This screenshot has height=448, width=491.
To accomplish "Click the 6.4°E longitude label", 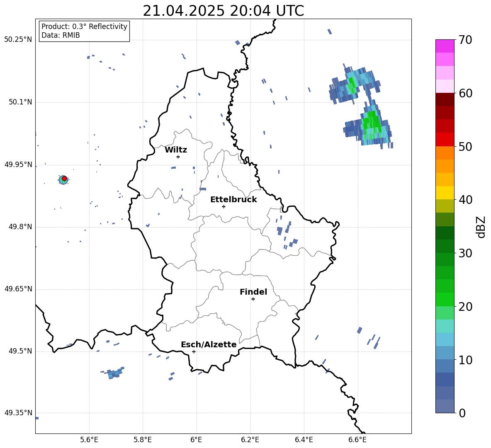I will pos(304,440).
